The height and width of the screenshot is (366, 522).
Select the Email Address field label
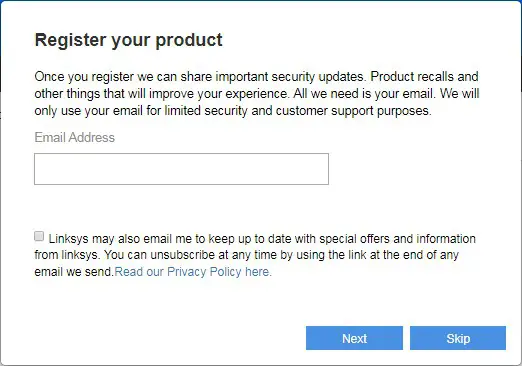pos(75,137)
